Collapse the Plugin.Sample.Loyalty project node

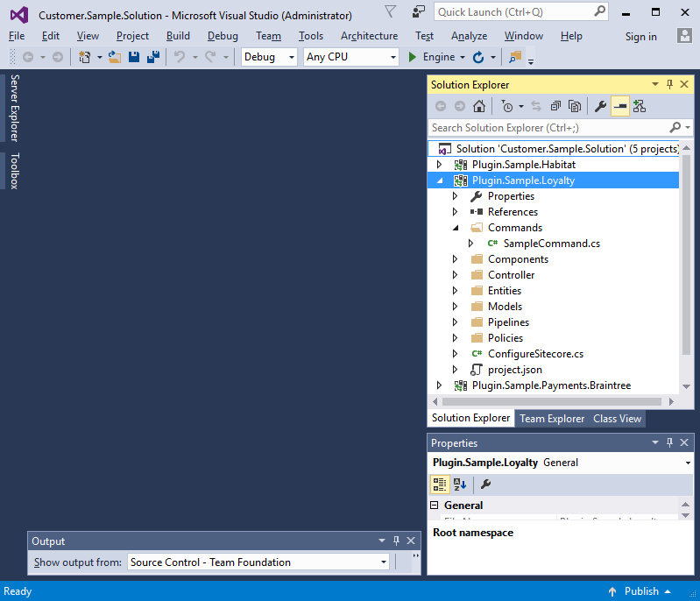click(440, 180)
